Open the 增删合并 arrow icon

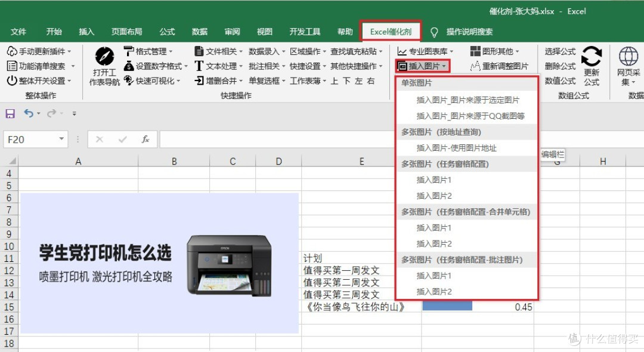(199, 79)
